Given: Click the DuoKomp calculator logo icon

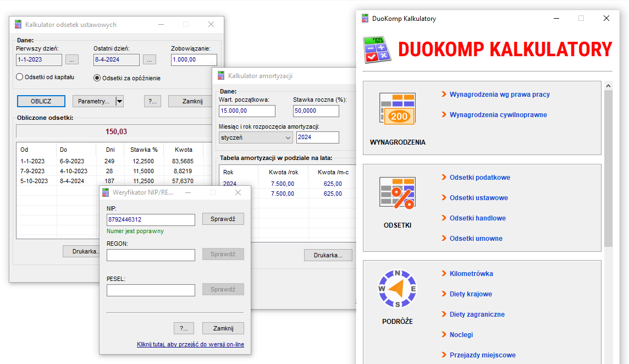Looking at the screenshot, I should [x=377, y=49].
